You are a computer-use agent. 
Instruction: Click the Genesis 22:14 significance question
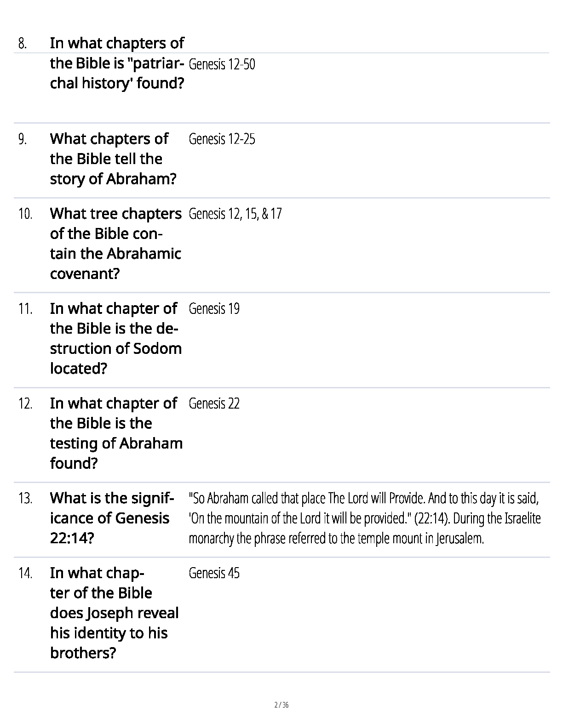tap(111, 518)
